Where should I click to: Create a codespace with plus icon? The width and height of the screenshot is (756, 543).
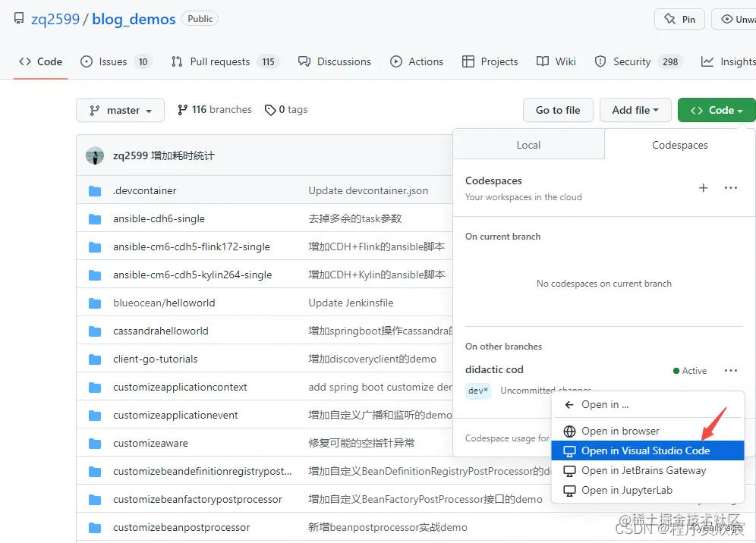click(x=704, y=188)
